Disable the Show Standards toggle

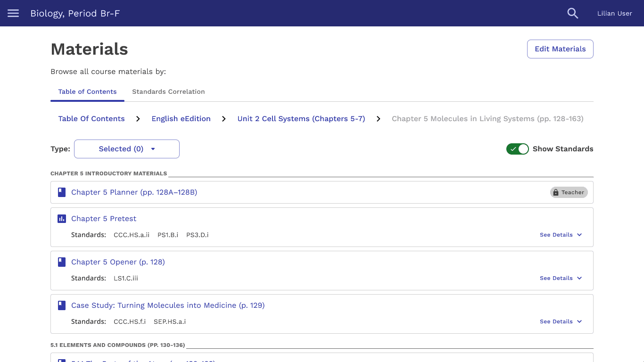[518, 148]
